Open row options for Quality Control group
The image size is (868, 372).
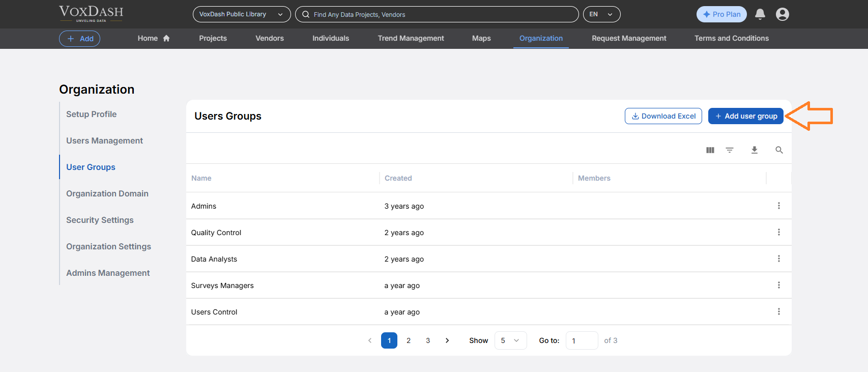778,232
